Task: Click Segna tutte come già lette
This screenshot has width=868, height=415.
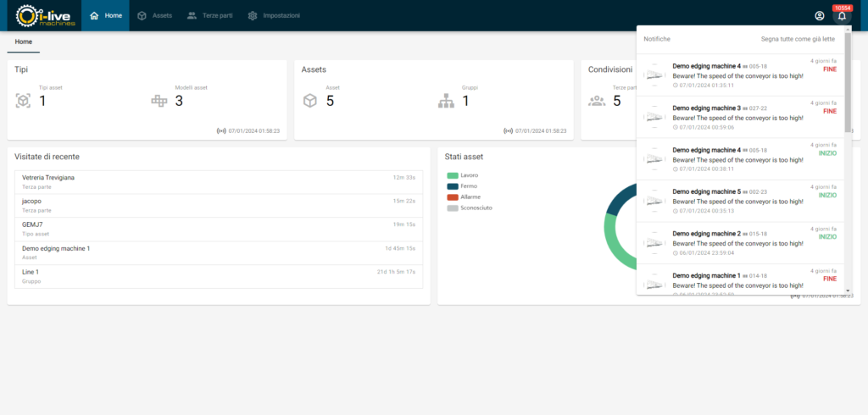Action: (x=797, y=39)
